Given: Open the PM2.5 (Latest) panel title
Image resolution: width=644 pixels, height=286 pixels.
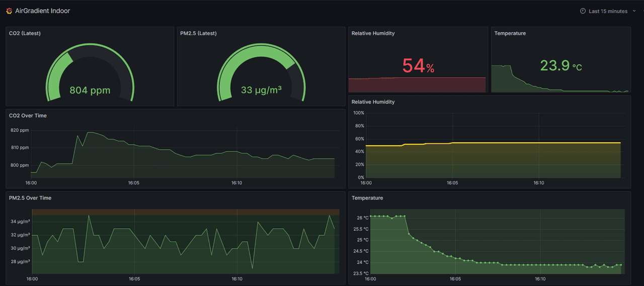Looking at the screenshot, I should pos(198,33).
